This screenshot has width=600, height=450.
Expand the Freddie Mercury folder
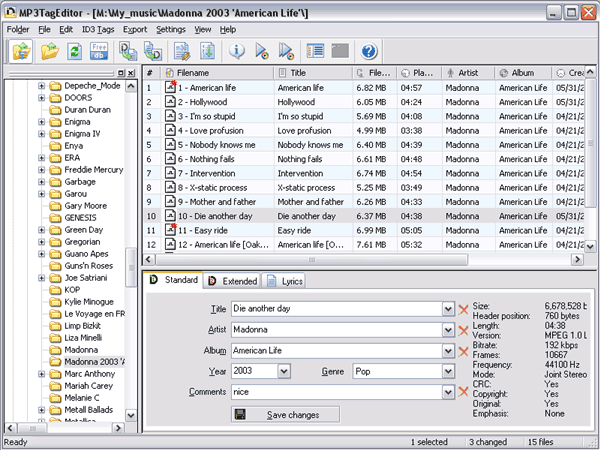pos(41,170)
